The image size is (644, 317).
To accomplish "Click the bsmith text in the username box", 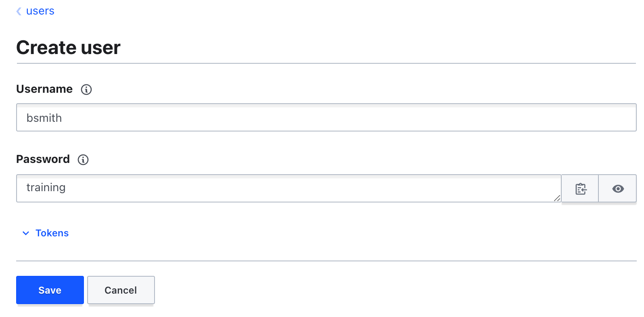I will (x=44, y=118).
